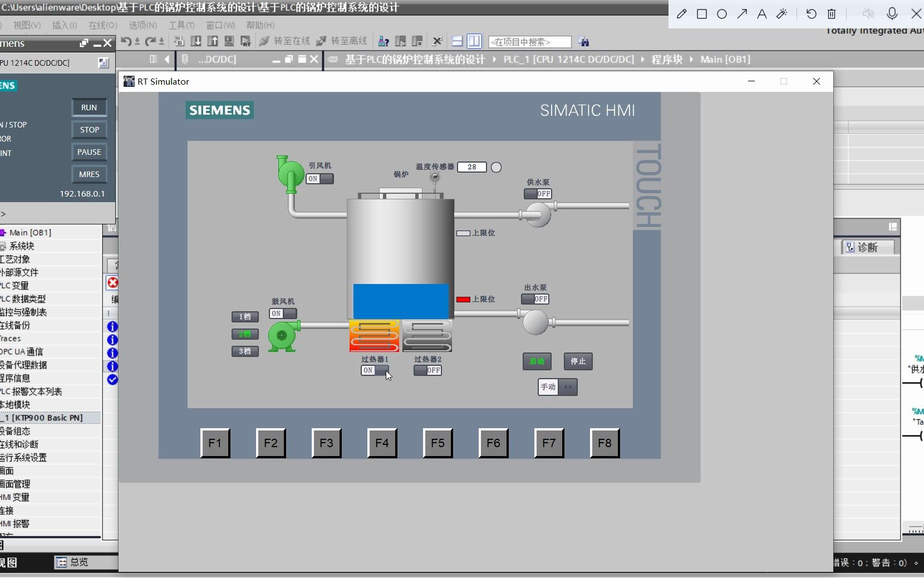
Task: Open the 工具(T) menu
Action: (x=181, y=25)
